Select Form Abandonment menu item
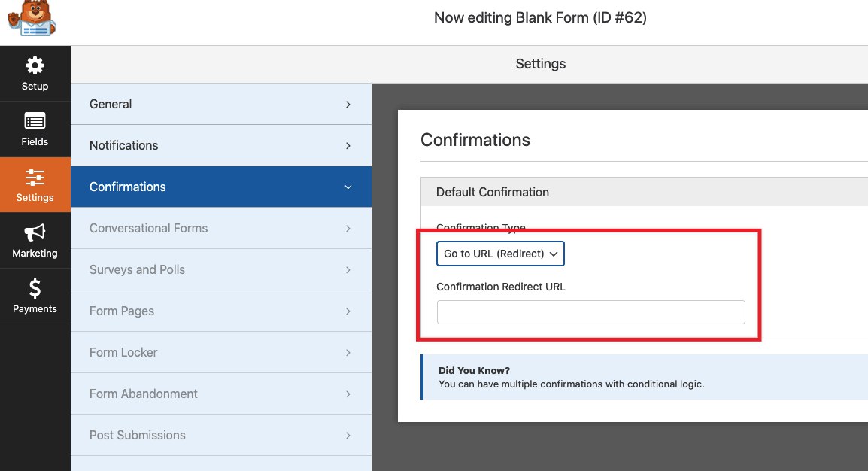 pyautogui.click(x=144, y=394)
